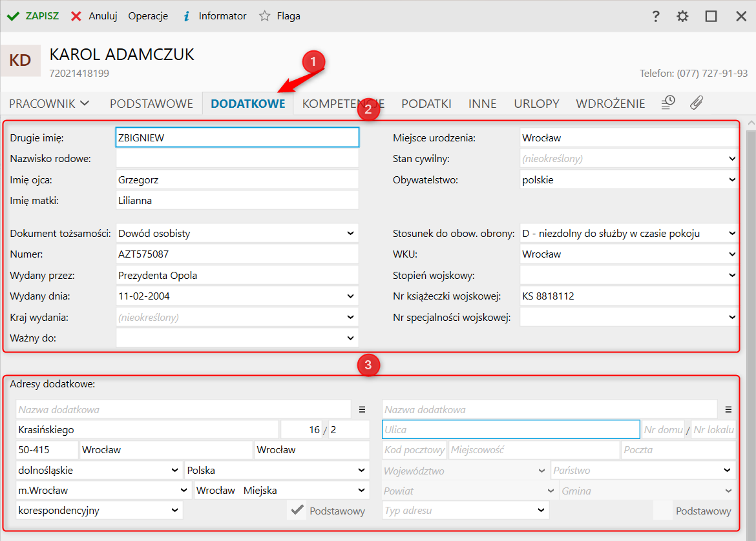Open the Dokument tożsamości dropdown

point(350,233)
